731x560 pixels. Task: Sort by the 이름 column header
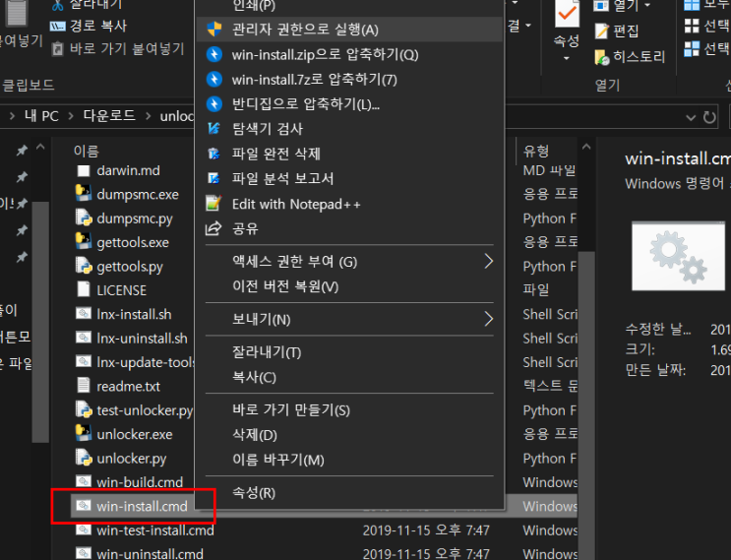pos(87,152)
